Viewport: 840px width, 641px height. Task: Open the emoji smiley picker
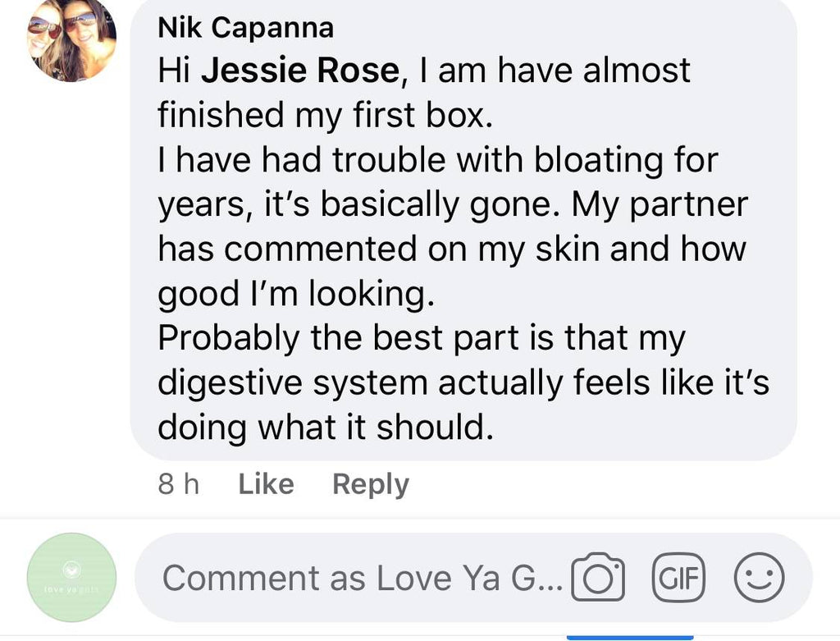tap(758, 577)
